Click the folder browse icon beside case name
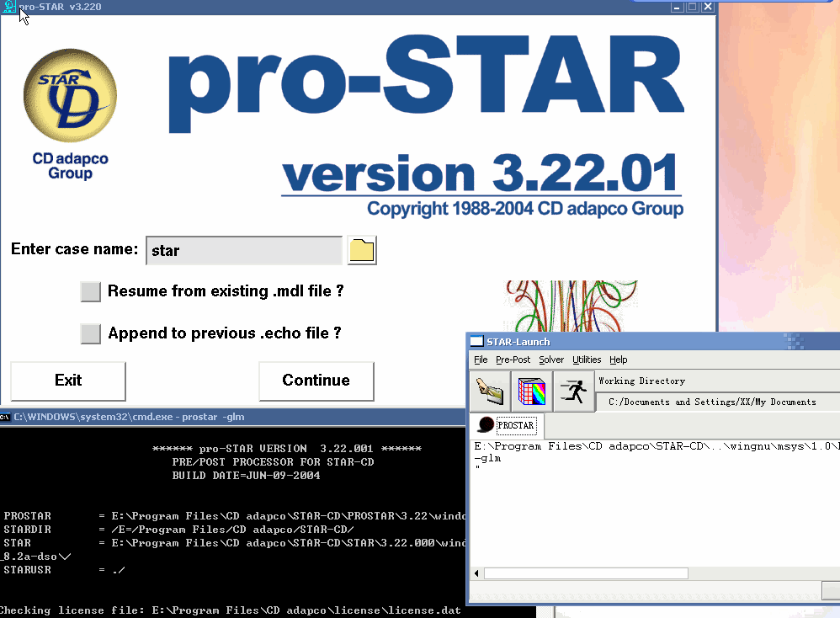This screenshot has width=840, height=618. point(362,250)
